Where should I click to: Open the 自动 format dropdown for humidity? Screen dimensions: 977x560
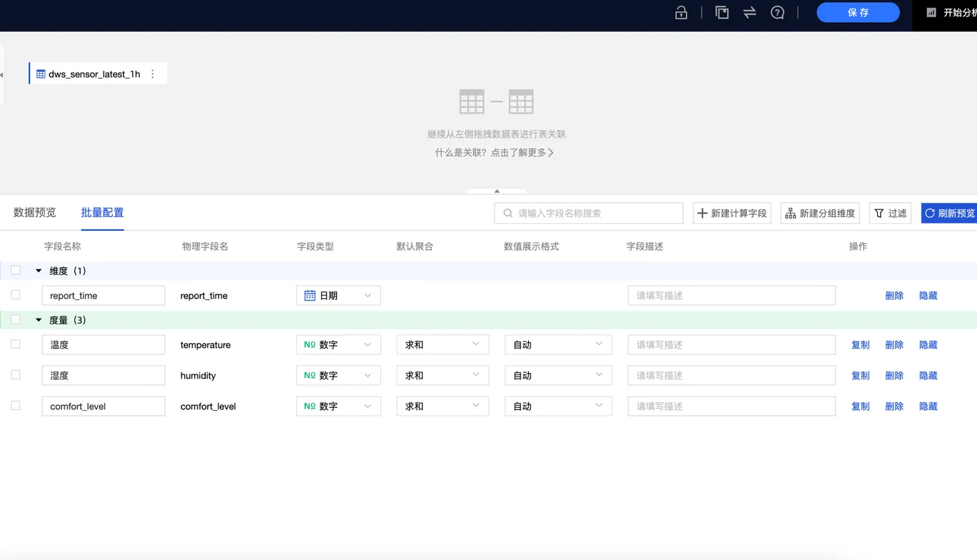click(558, 375)
